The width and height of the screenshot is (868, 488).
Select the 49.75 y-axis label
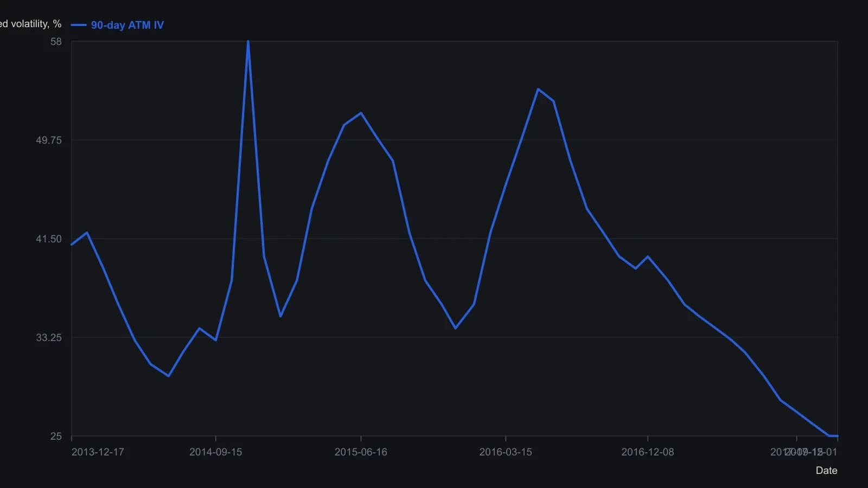[x=49, y=140]
